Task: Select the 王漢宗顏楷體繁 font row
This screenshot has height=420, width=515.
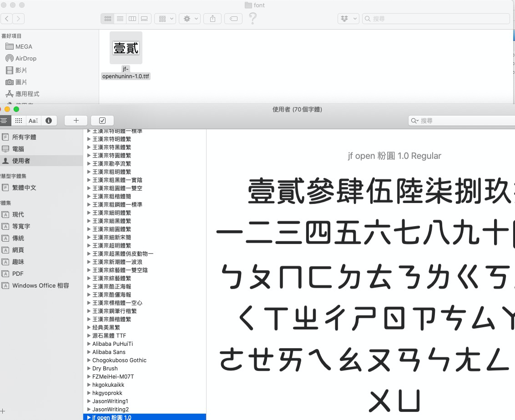Action: point(145,319)
